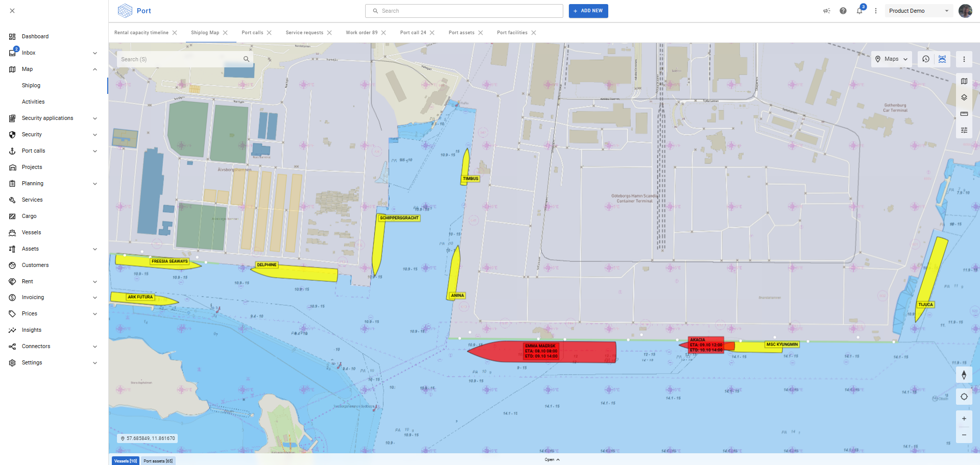
Task: Toggle the Port assets [65] filter chip
Action: (x=158, y=461)
